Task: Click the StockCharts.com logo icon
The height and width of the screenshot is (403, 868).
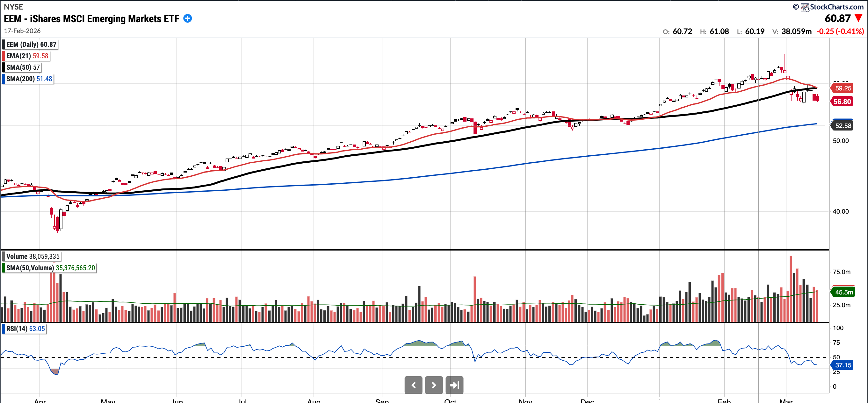Action: click(x=805, y=7)
